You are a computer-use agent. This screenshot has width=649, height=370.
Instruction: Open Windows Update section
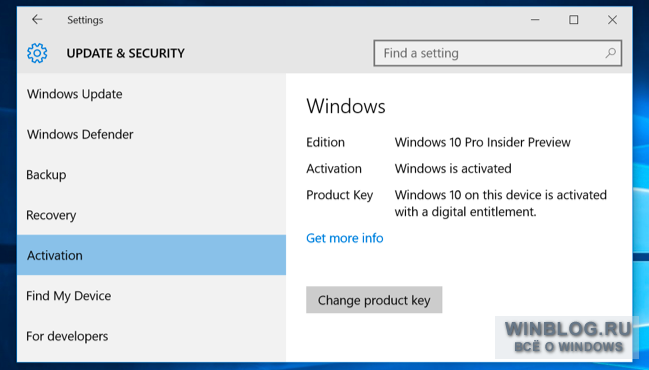pyautogui.click(x=151, y=94)
